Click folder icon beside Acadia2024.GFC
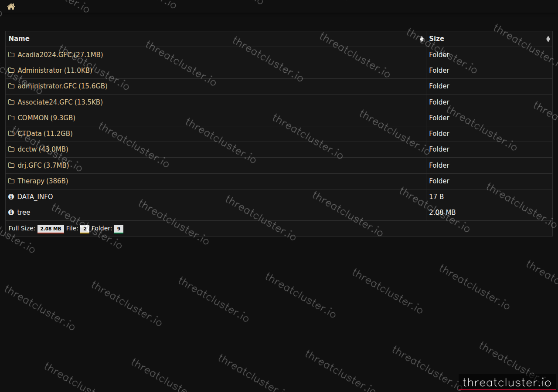 (11, 54)
